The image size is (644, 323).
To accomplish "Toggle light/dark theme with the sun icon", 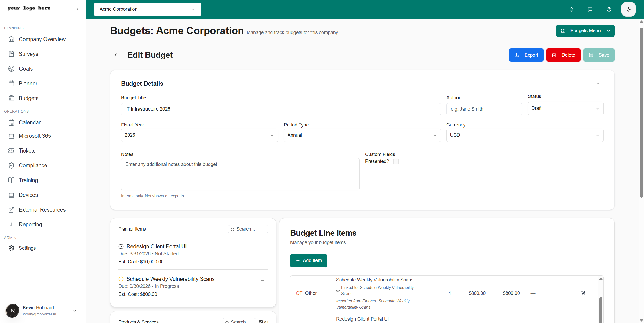I will point(628,9).
